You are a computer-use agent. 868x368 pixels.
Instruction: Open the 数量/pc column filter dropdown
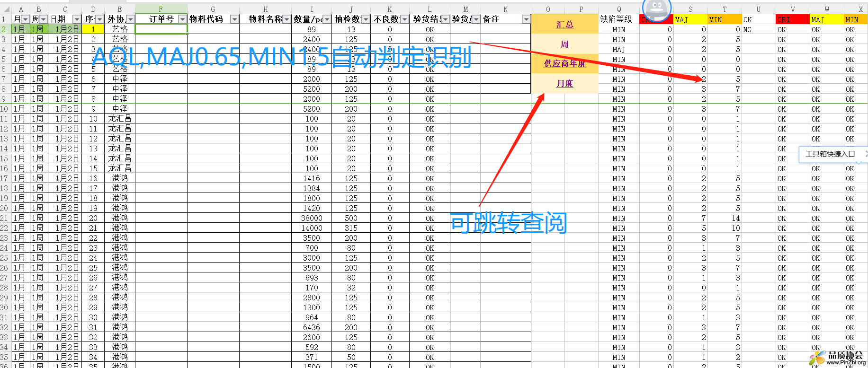pos(327,19)
